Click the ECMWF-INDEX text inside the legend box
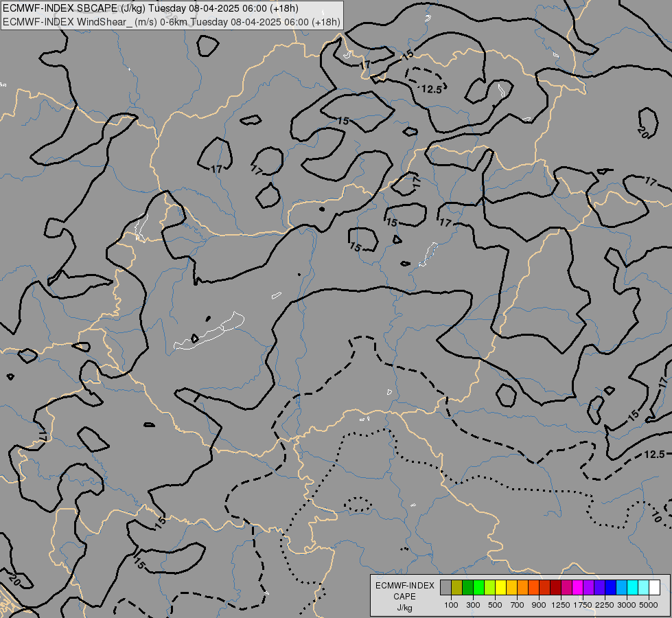Viewport: 672px width, 618px height. click(x=404, y=586)
